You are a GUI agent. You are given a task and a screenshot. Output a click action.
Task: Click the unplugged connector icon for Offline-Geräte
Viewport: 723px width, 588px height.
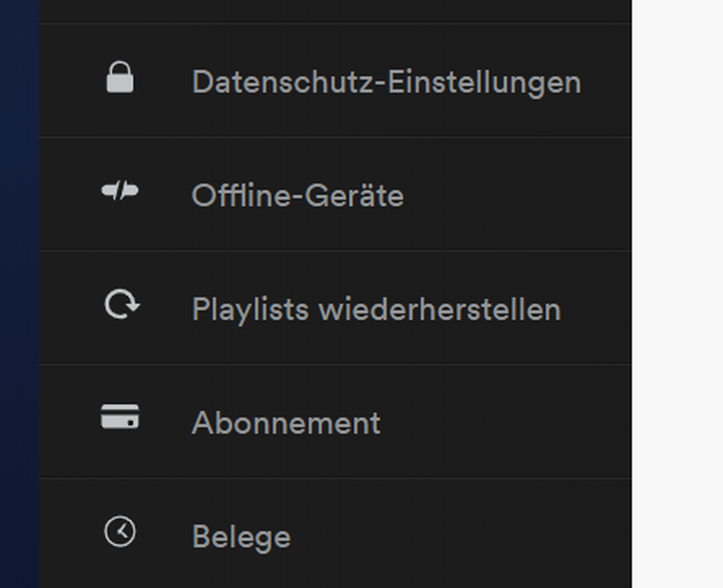coord(120,191)
